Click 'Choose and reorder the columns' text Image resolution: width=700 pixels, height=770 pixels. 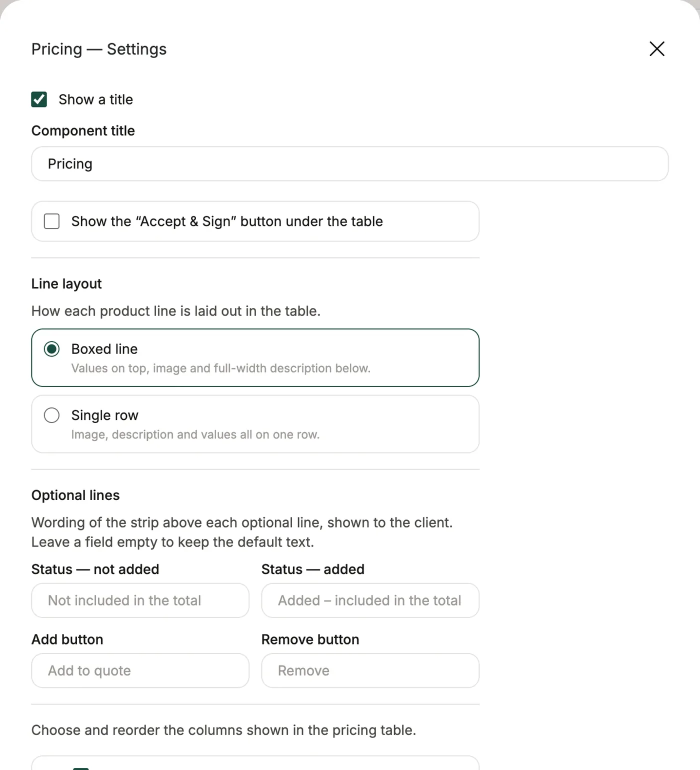(x=223, y=730)
